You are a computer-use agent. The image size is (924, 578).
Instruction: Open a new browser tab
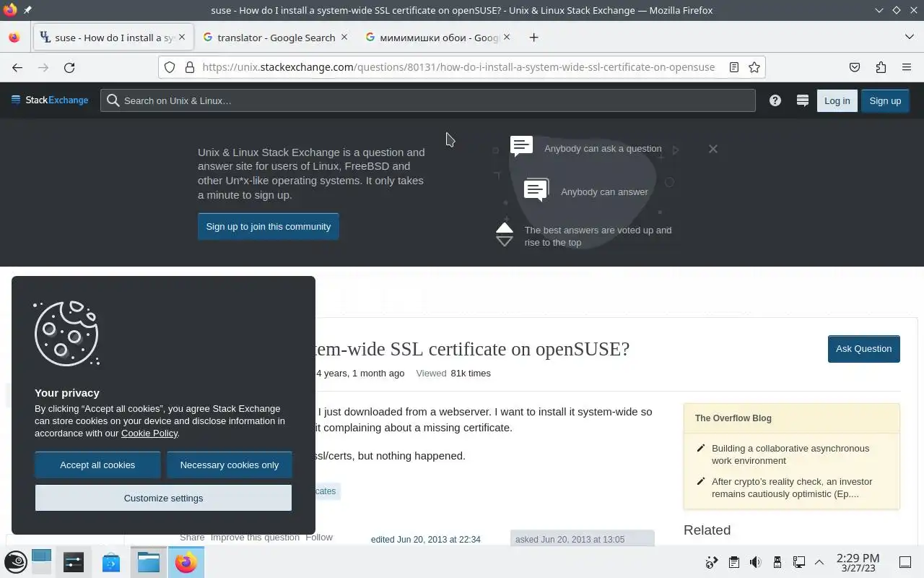click(533, 38)
